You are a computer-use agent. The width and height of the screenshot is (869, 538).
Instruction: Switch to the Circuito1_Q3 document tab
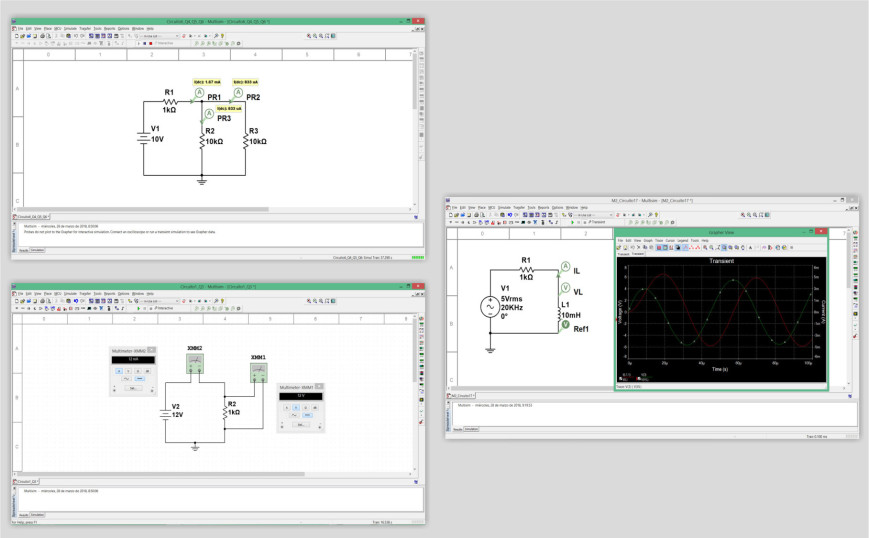pyautogui.click(x=28, y=481)
